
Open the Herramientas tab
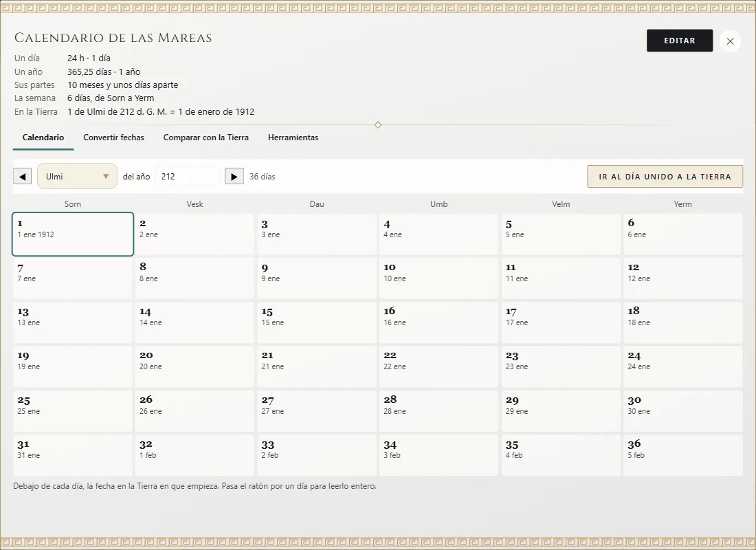point(293,137)
